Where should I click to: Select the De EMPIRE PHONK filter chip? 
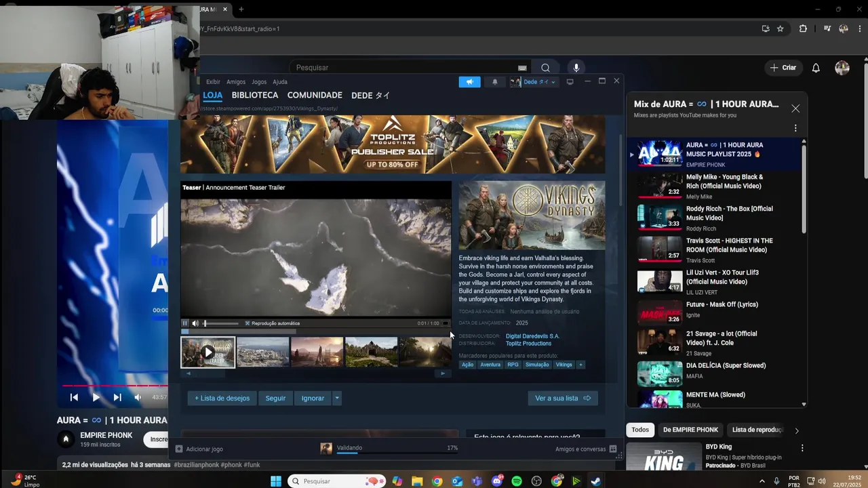690,430
